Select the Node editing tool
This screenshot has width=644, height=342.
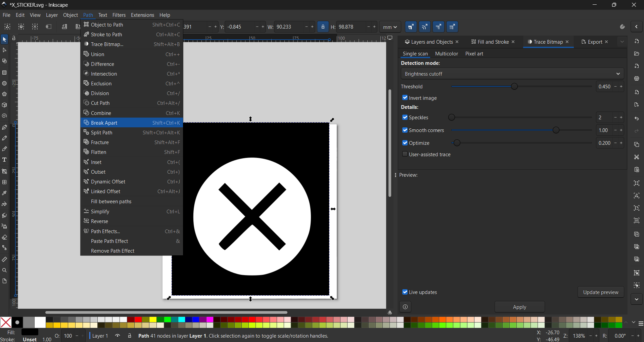(4, 50)
